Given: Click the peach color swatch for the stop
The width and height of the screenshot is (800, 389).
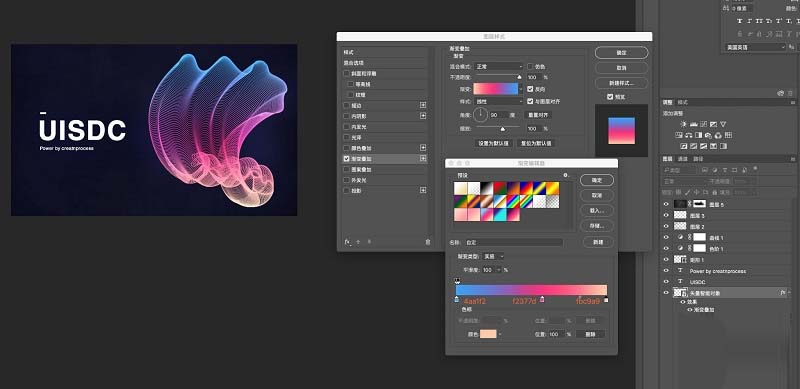Looking at the screenshot, I should (488, 334).
